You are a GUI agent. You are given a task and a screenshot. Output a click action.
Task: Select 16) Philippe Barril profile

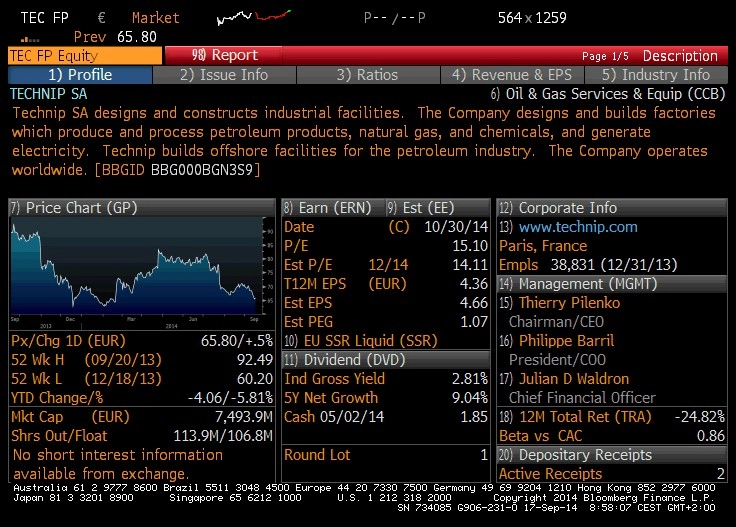point(556,341)
